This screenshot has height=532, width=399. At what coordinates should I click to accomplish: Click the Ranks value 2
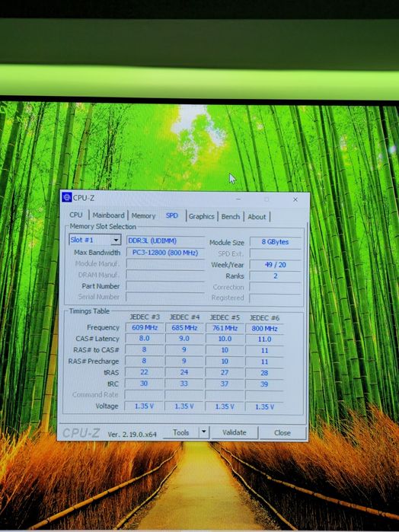[x=275, y=276]
